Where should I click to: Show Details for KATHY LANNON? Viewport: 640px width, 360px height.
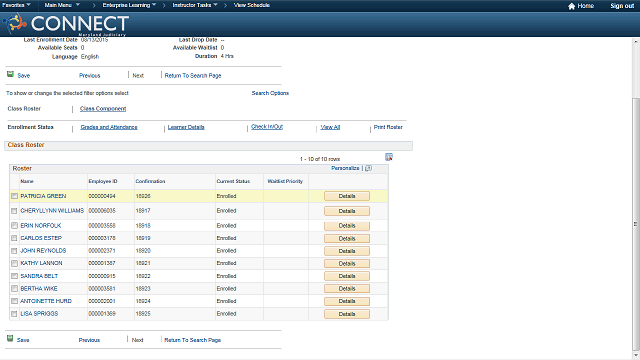[x=347, y=264]
